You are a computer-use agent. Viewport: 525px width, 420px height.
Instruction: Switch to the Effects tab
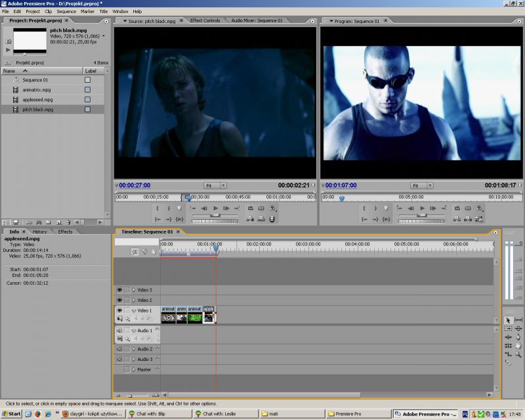65,232
